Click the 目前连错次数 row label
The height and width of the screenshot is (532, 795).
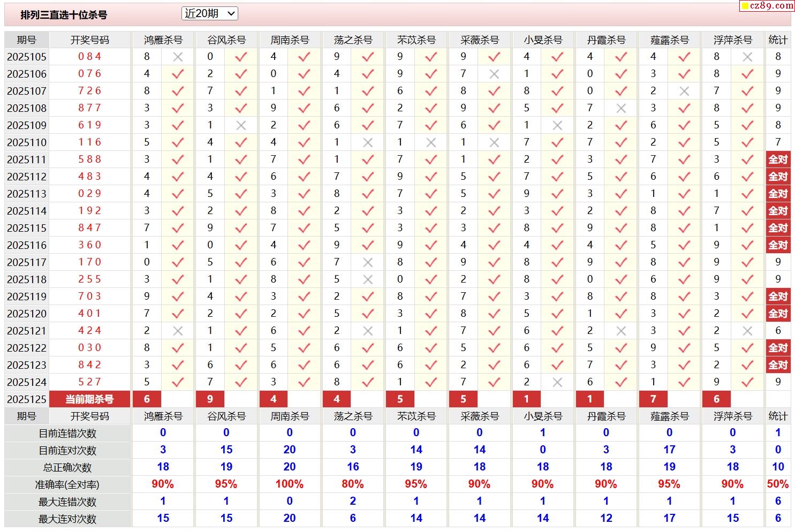67,434
